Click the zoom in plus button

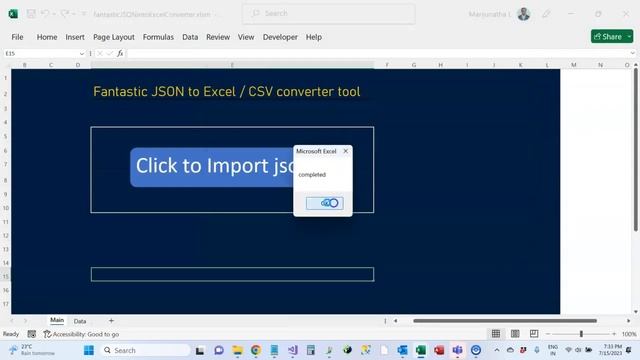point(614,334)
